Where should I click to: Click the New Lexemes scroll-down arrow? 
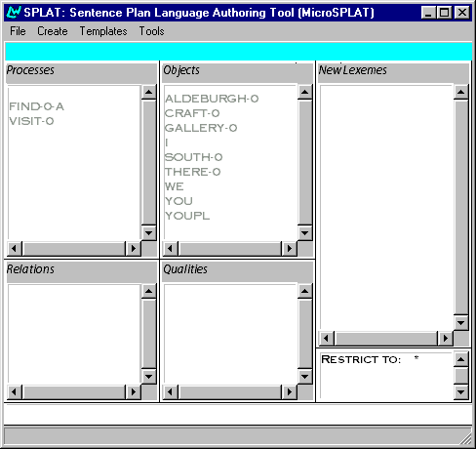[460, 323]
